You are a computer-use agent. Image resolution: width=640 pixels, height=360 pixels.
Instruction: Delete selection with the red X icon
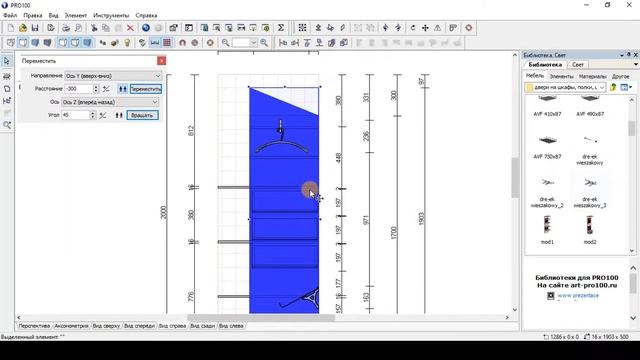tap(130, 28)
